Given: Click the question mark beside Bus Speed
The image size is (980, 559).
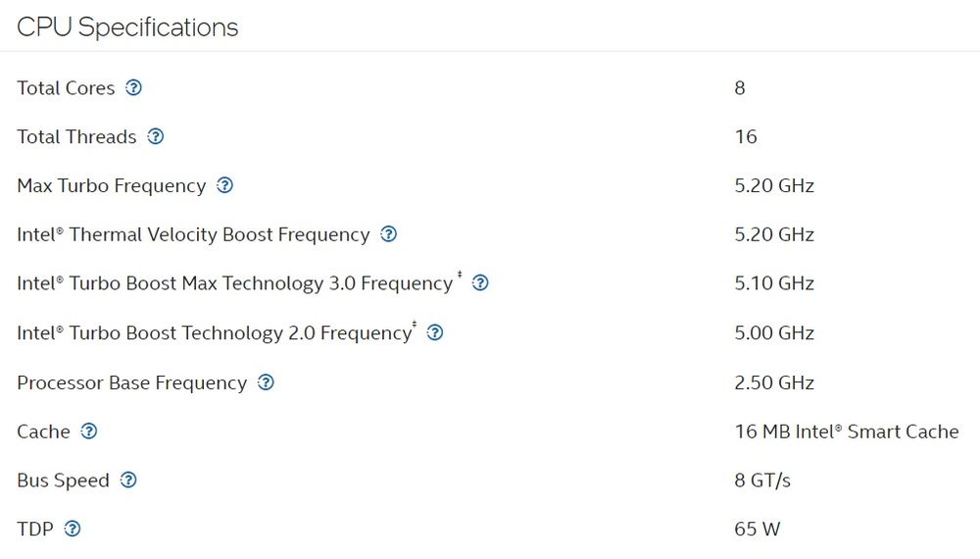Looking at the screenshot, I should point(128,481).
